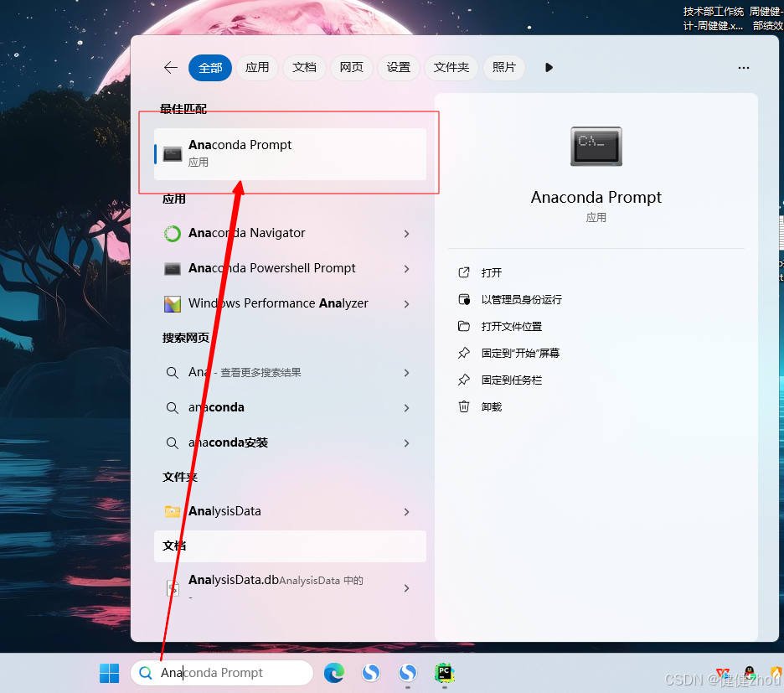This screenshot has height=693, width=784.
Task: Open the Anaconda Powershell Prompt result
Action: pos(290,268)
